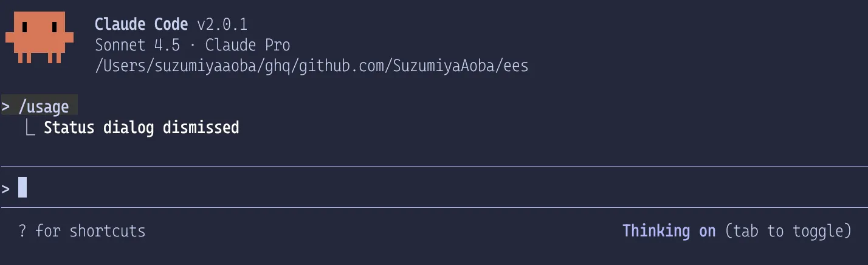Click the Claude Code pixel mascot icon

point(40,36)
